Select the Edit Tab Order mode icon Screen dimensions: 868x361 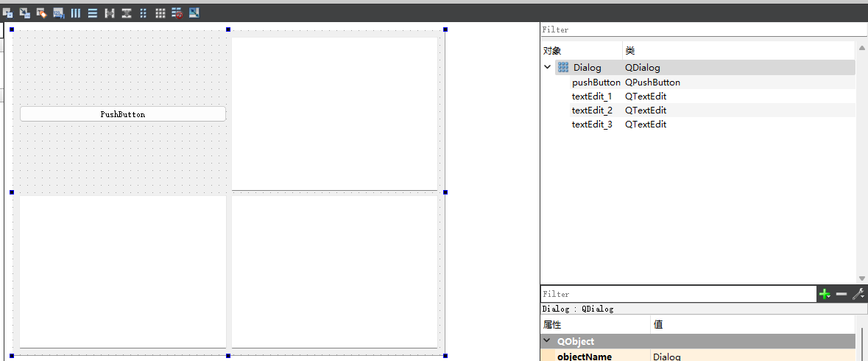tap(59, 13)
